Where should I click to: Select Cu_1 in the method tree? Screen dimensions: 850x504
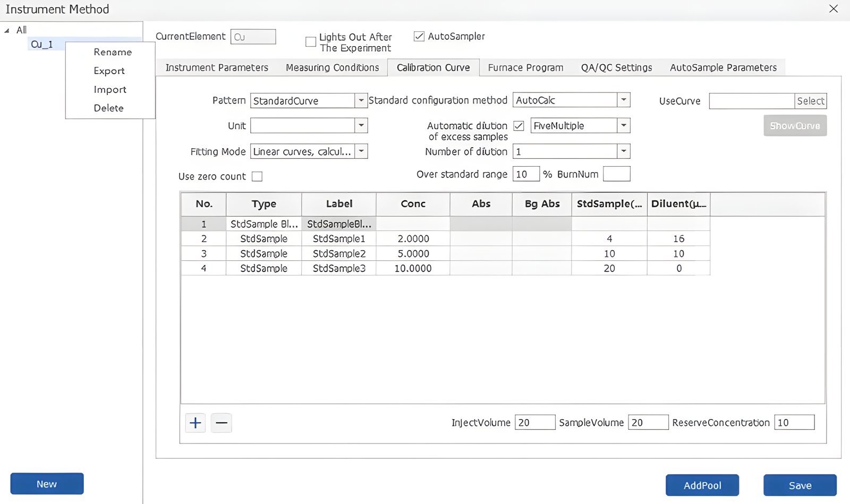point(42,44)
